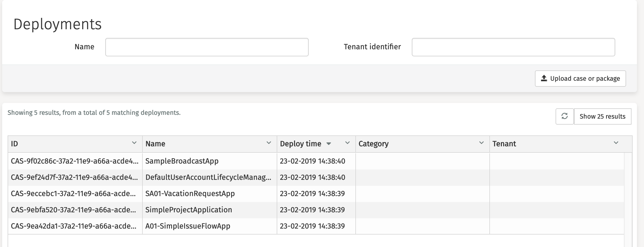Click the Show 25 results button

(603, 116)
